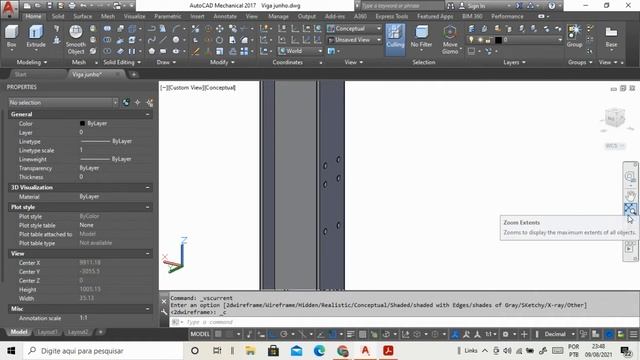
Task: Click the Windows taskbar search box
Action: click(103, 351)
